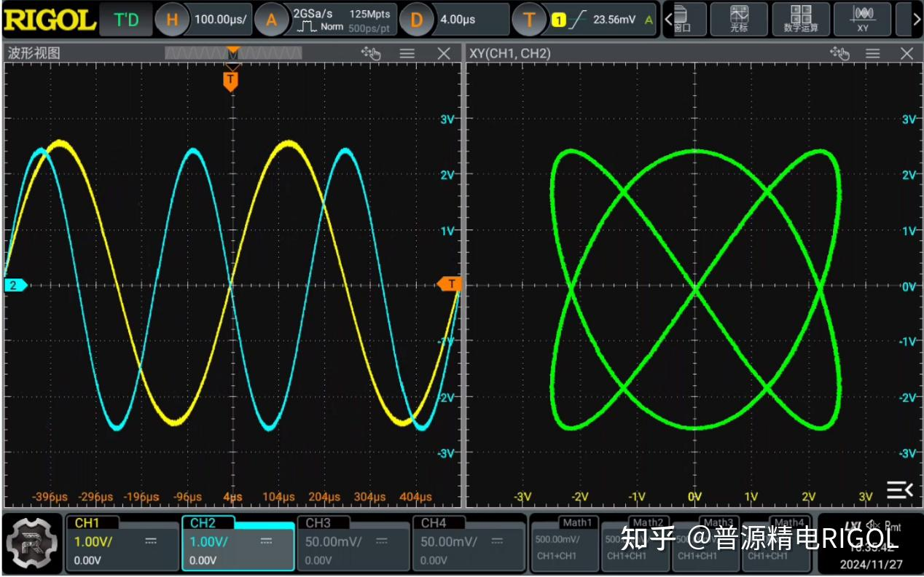Click the move/touch icon in waveform view header
Image resolution: width=924 pixels, height=577 pixels.
[371, 53]
